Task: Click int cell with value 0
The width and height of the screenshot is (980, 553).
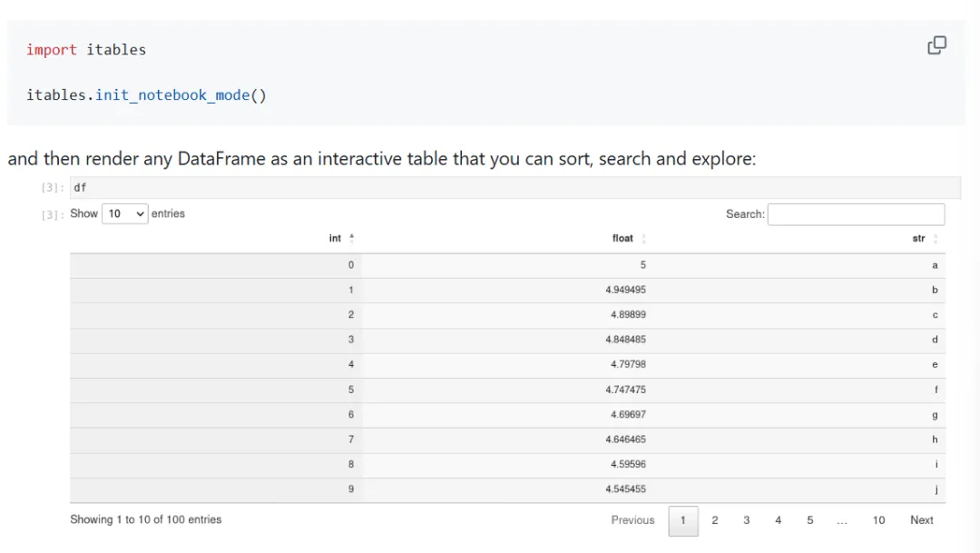Action: coord(350,265)
